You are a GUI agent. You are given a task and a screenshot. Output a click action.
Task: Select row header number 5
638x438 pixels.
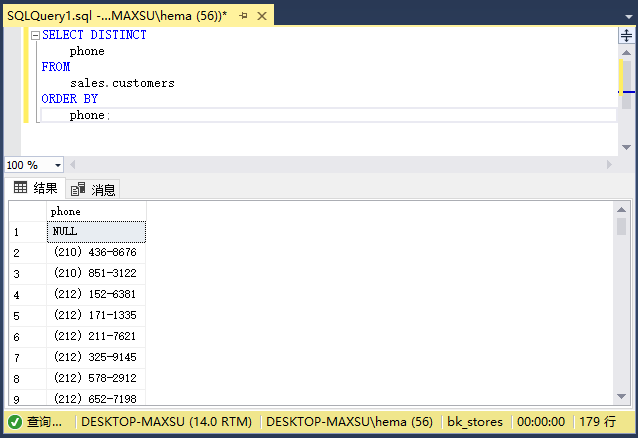coord(28,316)
